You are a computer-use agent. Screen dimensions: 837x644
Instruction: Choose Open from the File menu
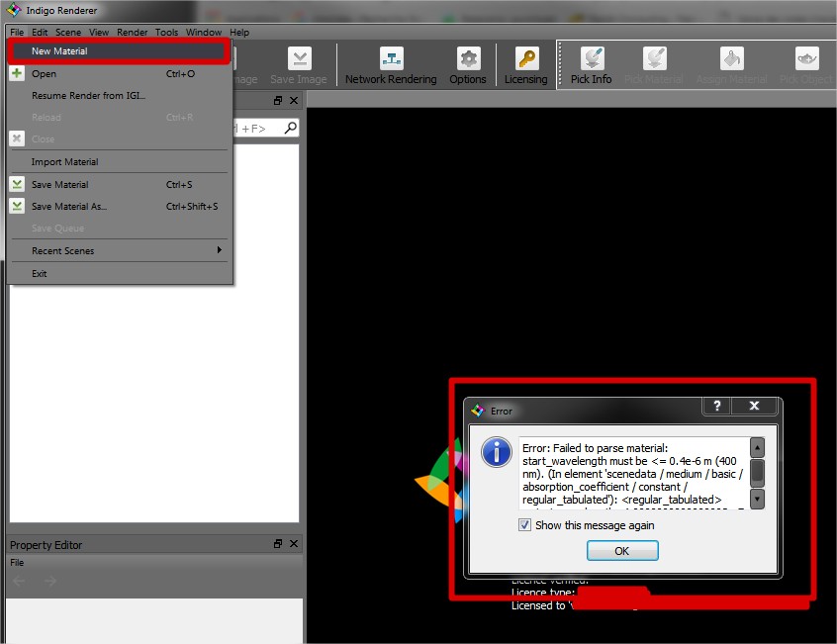pyautogui.click(x=119, y=73)
